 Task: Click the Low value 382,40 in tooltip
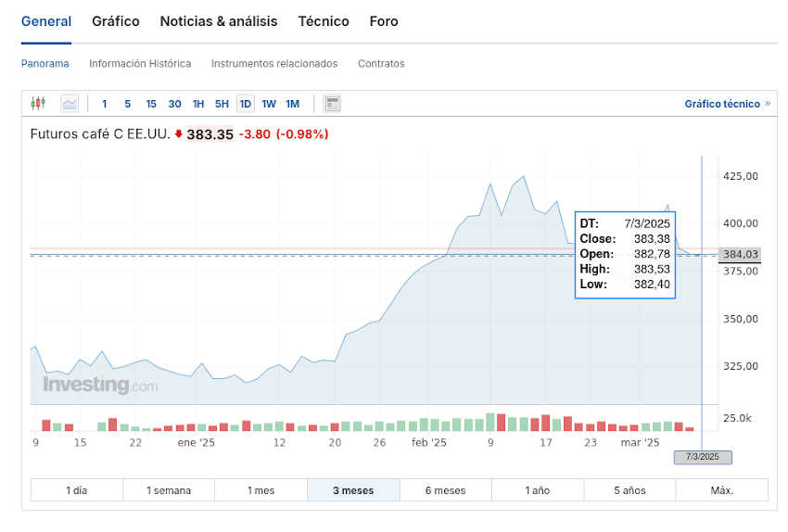[x=652, y=285]
